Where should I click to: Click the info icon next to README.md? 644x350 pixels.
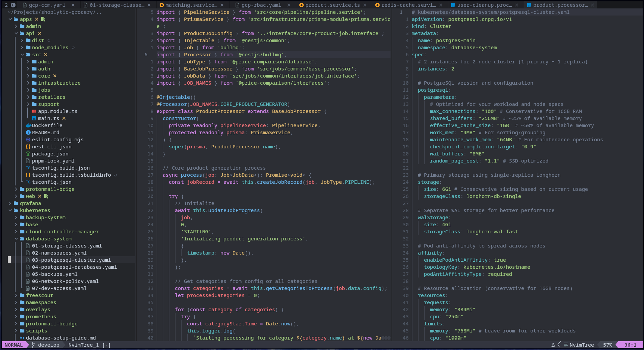[28, 133]
